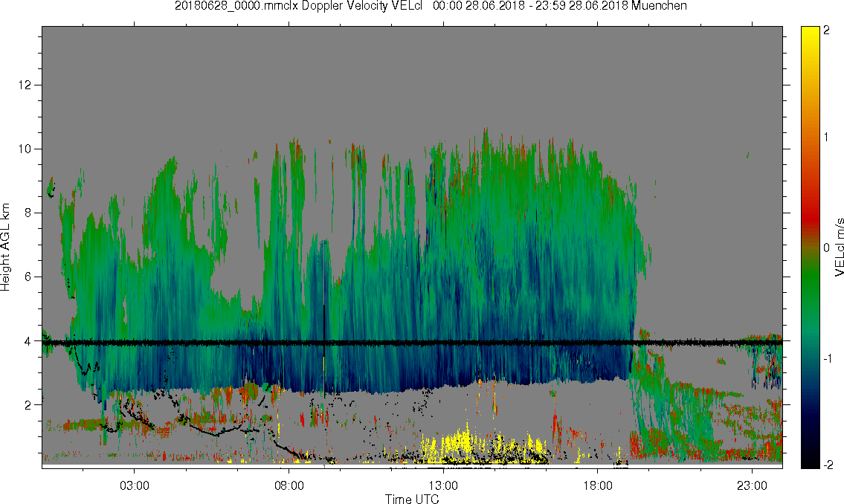This screenshot has height=504, width=844.
Task: Click the colorbar label 0
Action: pyautogui.click(x=827, y=248)
